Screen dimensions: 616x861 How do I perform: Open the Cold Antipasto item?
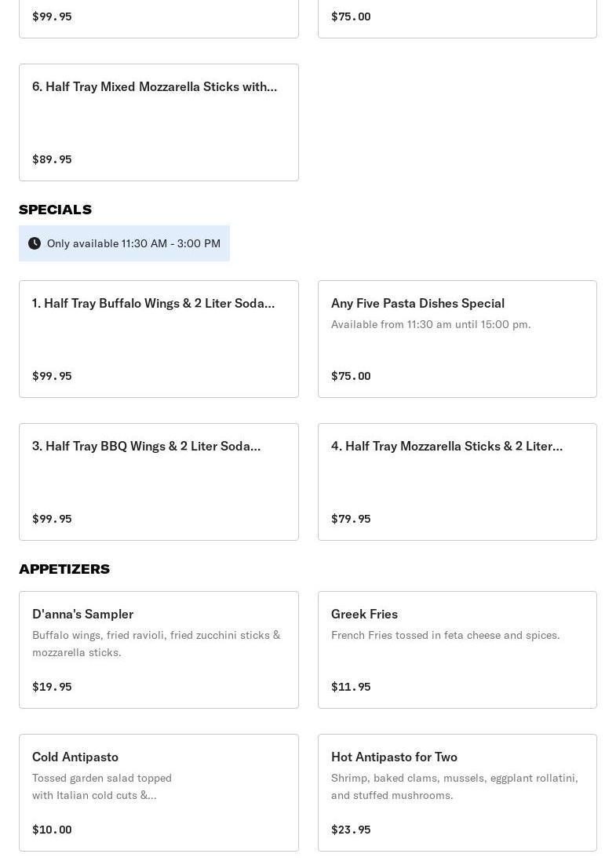(159, 792)
